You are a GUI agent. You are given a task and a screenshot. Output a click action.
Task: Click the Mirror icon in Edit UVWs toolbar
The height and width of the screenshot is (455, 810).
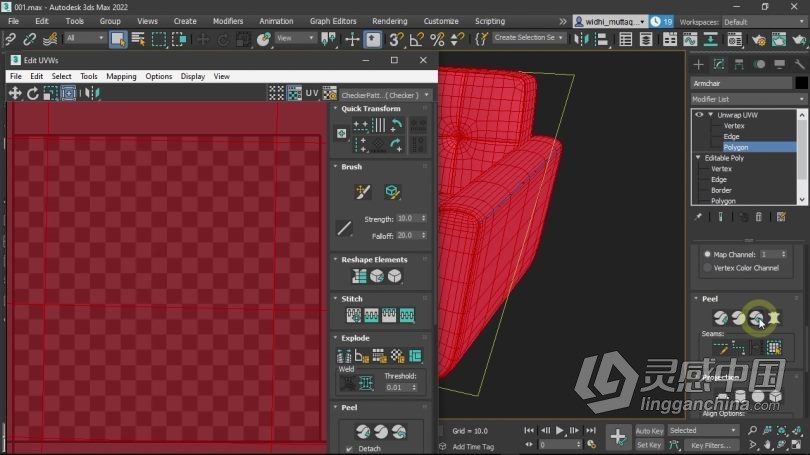(x=92, y=93)
